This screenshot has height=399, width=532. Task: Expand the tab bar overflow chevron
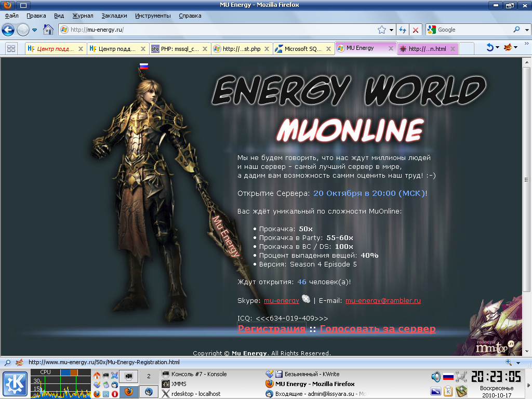click(527, 44)
